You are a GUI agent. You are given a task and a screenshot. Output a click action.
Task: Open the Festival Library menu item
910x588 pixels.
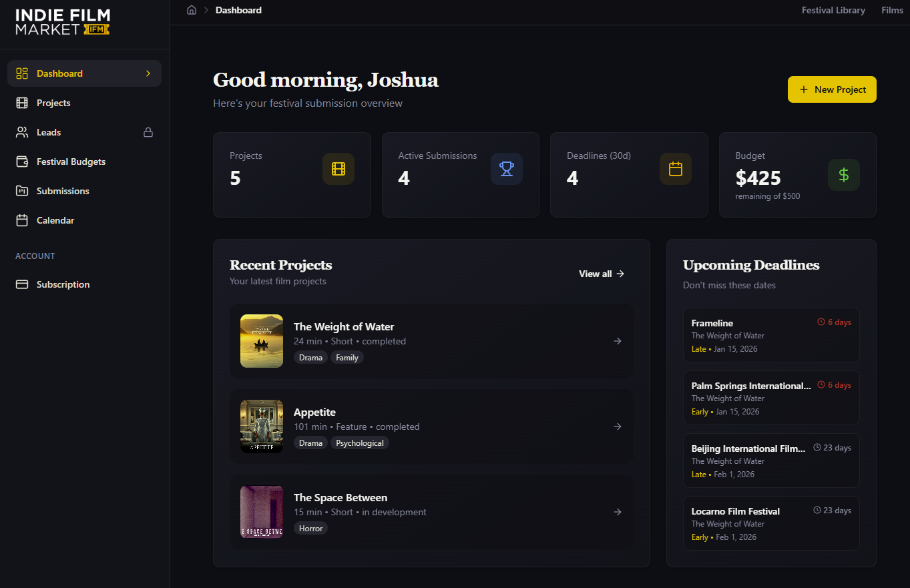(833, 10)
